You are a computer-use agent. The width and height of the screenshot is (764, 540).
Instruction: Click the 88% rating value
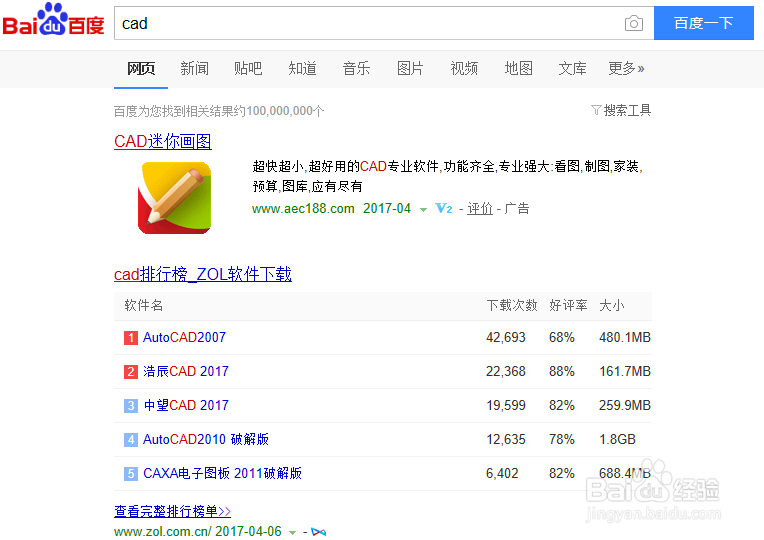[562, 371]
